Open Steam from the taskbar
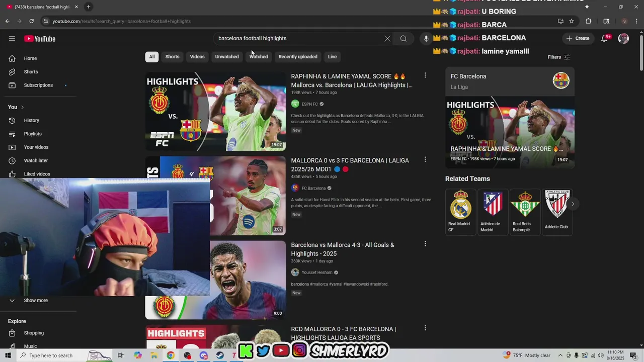 (x=220, y=355)
